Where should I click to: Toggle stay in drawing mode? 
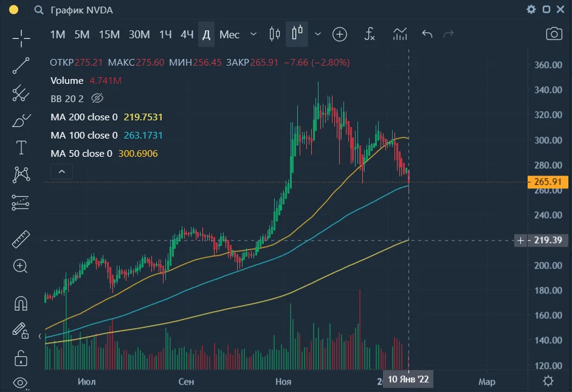(x=21, y=331)
